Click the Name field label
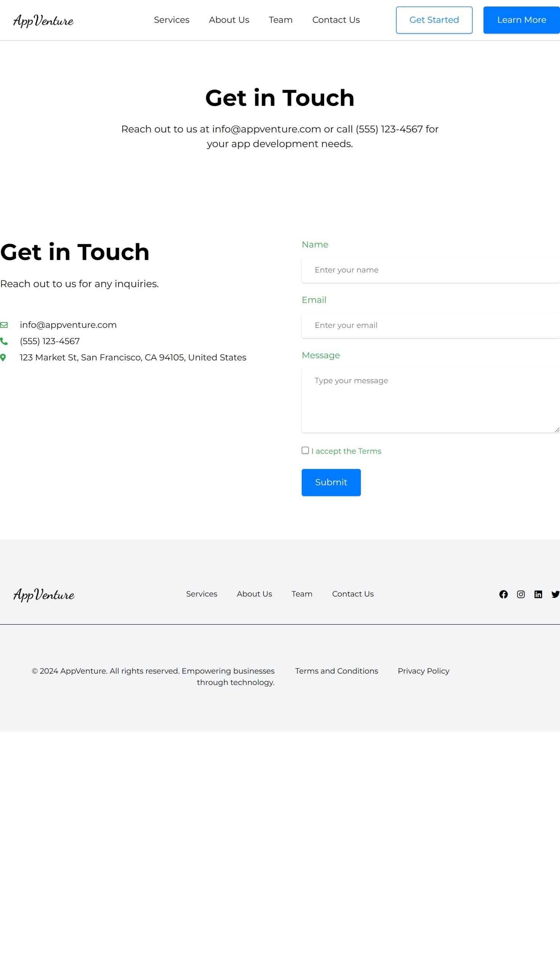 click(315, 244)
